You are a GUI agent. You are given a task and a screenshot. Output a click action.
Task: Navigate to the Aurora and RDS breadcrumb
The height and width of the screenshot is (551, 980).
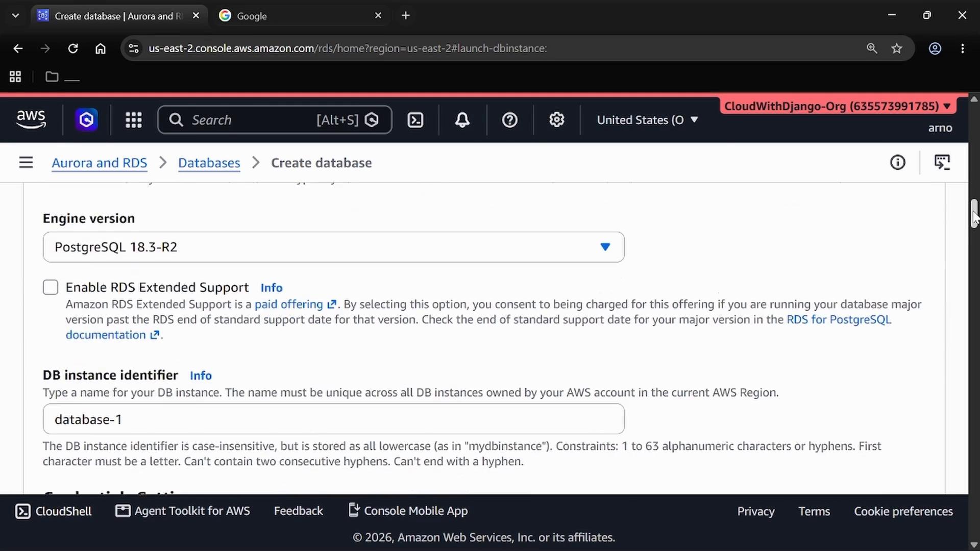100,163
